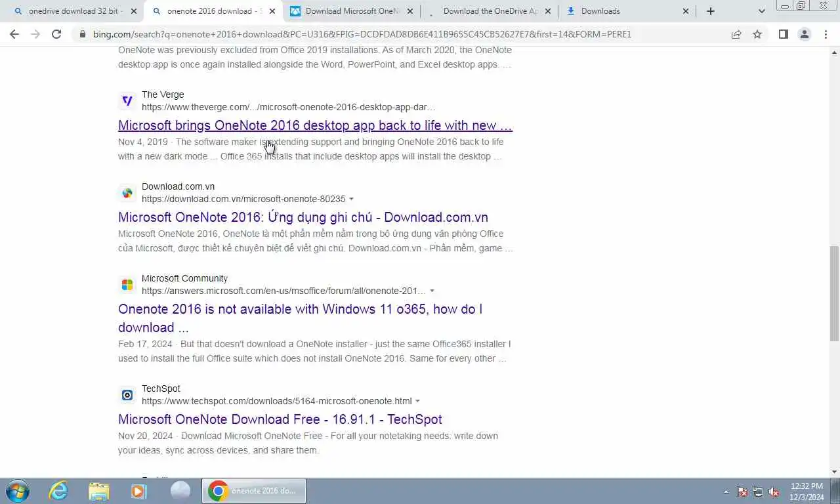This screenshot has height=504, width=840.
Task: Open TechSpot Microsoft OneNote Download link
Action: click(x=280, y=419)
